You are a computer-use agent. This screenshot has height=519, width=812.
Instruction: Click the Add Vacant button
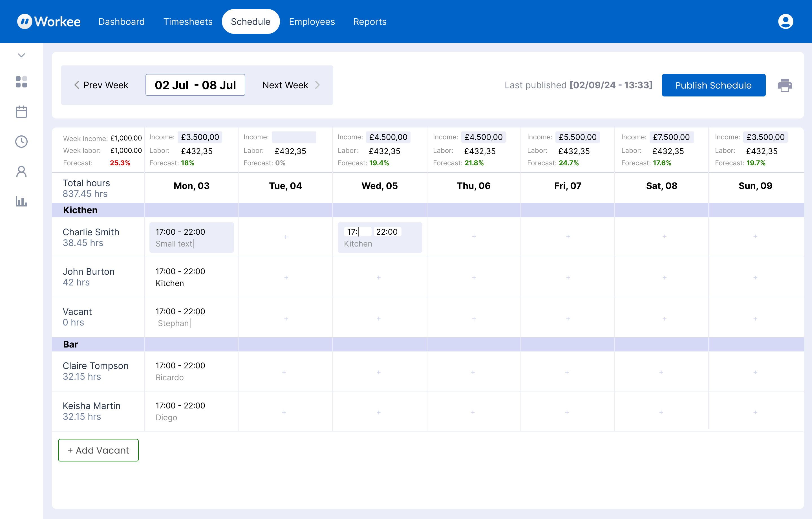point(98,450)
